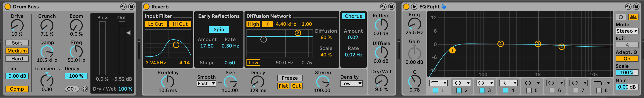The image size is (644, 98).
Task: Click the Trim 0.00 dB value field
Action: click(x=17, y=76)
